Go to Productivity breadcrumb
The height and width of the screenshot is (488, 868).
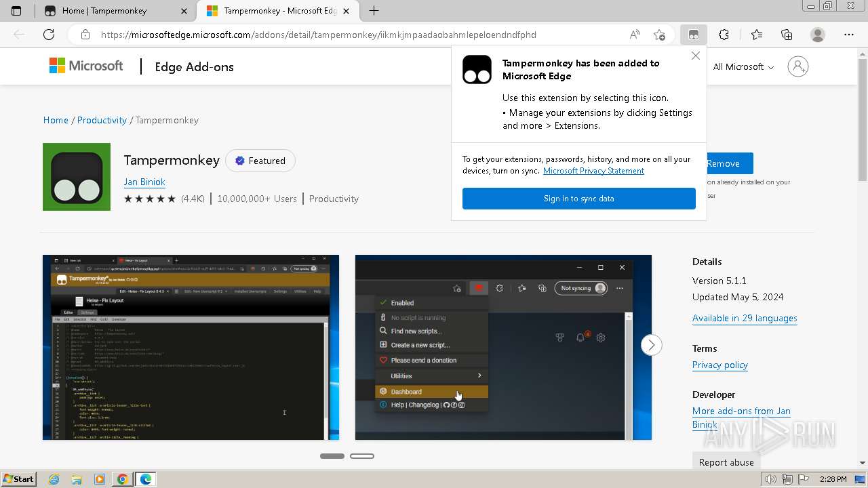tap(102, 120)
